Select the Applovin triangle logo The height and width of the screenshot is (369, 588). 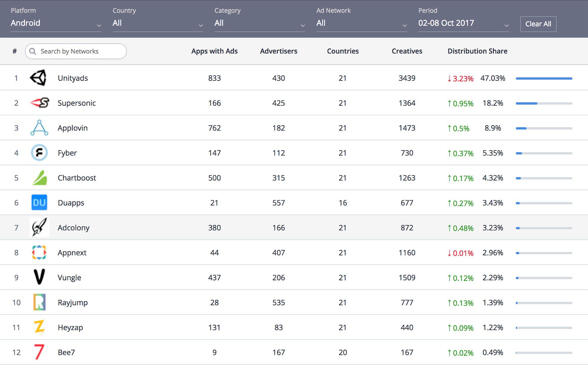(39, 128)
